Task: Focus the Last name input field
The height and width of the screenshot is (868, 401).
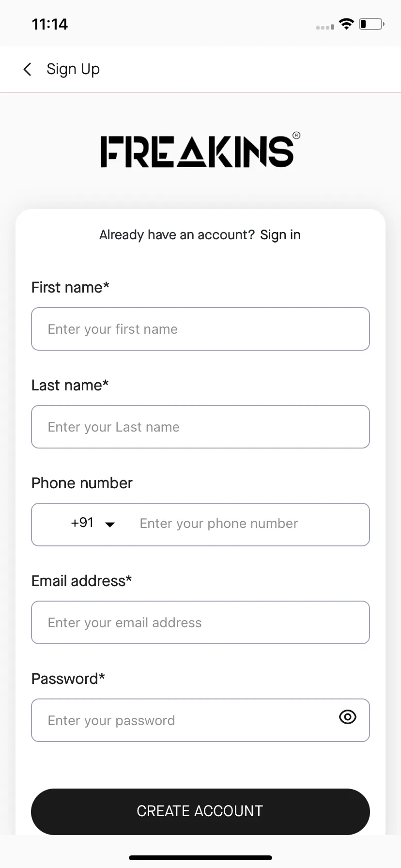Action: [200, 427]
